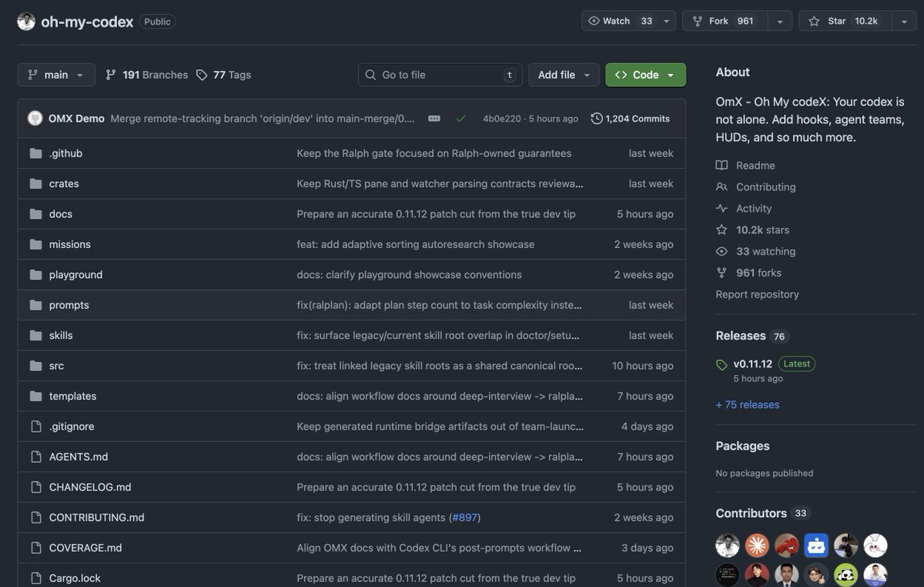Click the prompts folder icon
Viewport: 924px width, 587px height.
tap(35, 305)
